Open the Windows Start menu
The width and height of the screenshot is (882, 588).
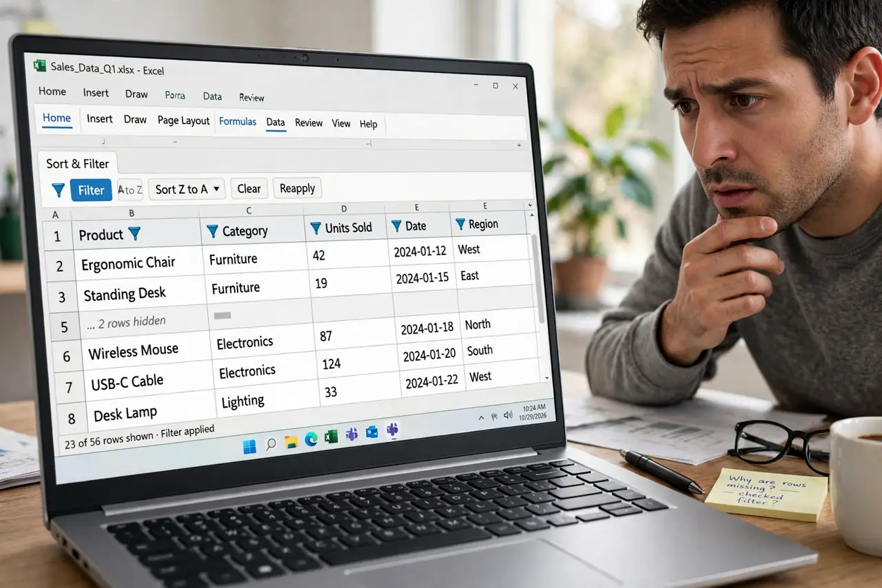click(x=249, y=447)
